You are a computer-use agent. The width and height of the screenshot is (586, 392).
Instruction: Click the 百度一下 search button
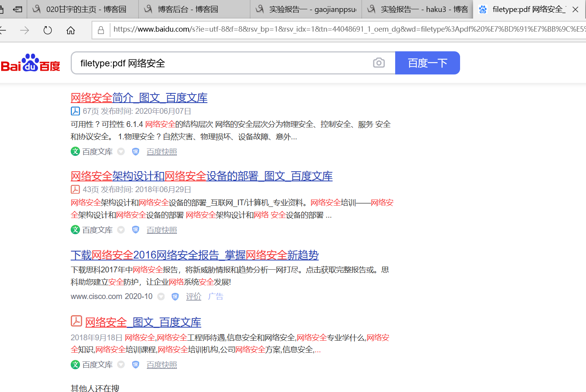point(428,63)
